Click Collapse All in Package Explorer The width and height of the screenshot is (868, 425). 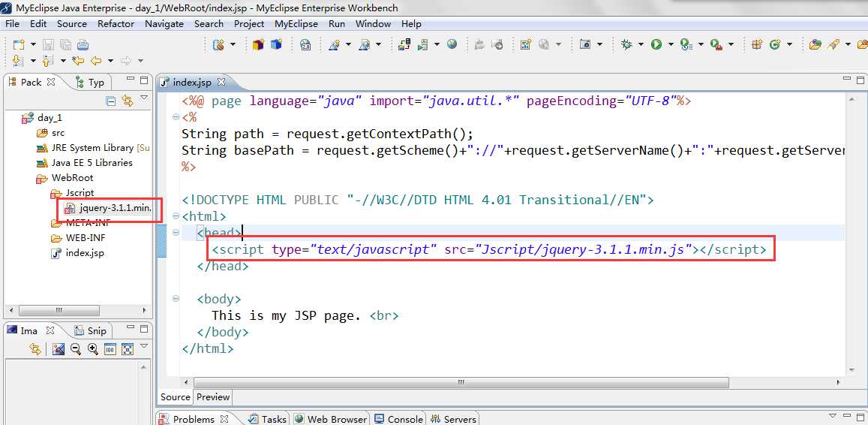click(111, 101)
